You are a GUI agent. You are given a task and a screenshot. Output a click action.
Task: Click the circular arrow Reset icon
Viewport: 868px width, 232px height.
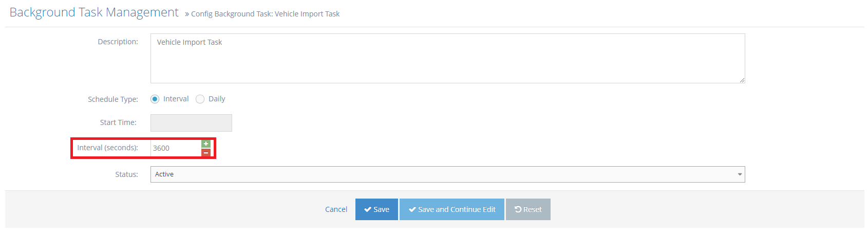click(x=518, y=209)
